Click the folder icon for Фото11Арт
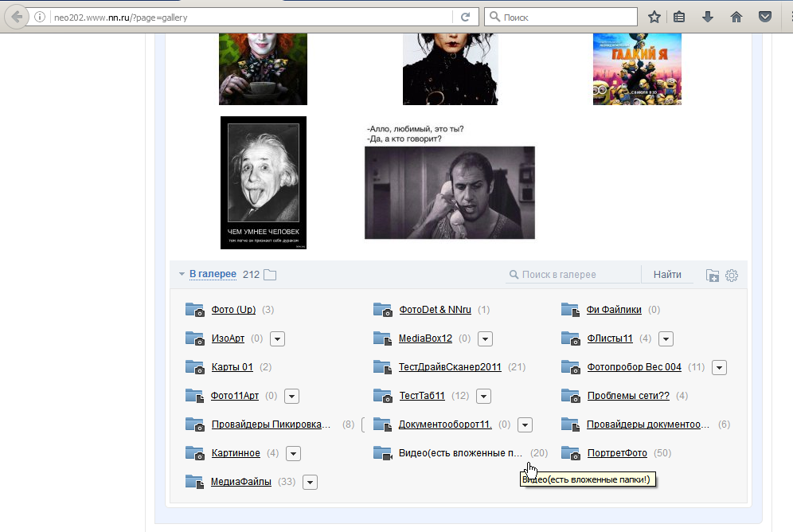 (x=195, y=396)
